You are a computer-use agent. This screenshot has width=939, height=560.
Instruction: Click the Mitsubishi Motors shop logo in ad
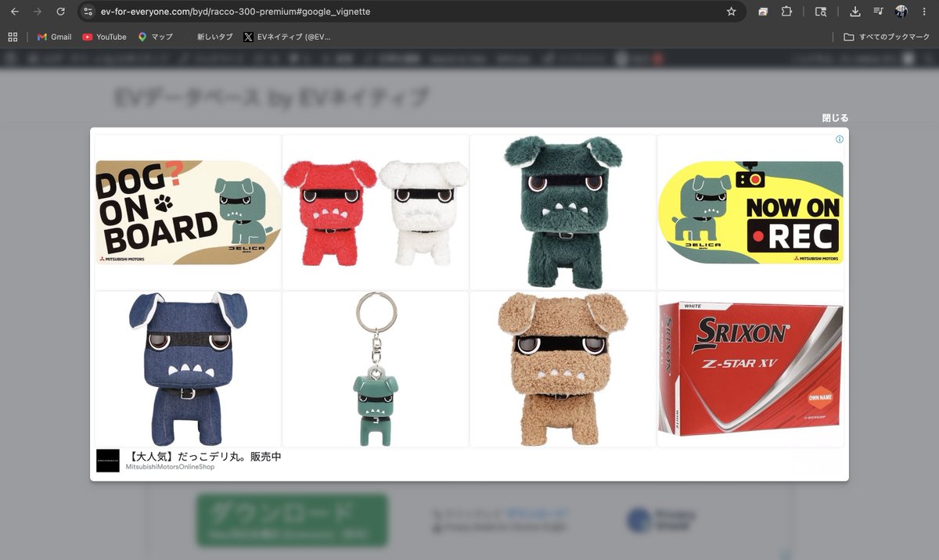coord(108,461)
